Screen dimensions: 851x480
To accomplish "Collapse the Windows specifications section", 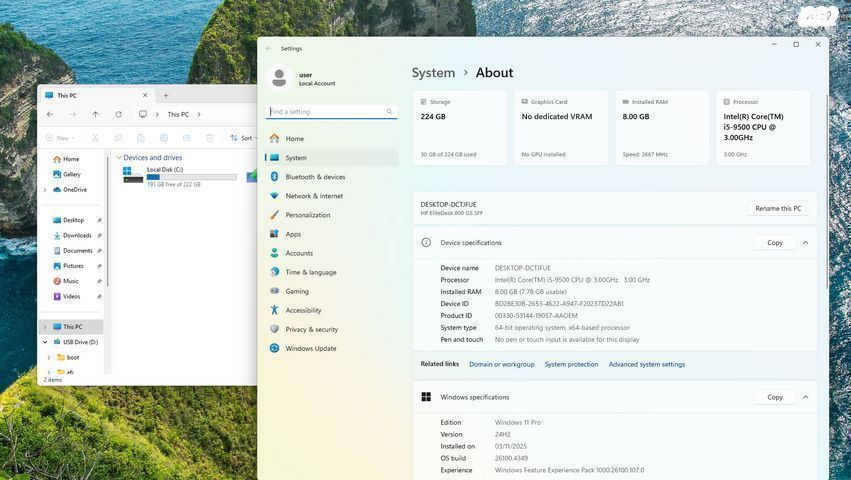I will pyautogui.click(x=805, y=397).
